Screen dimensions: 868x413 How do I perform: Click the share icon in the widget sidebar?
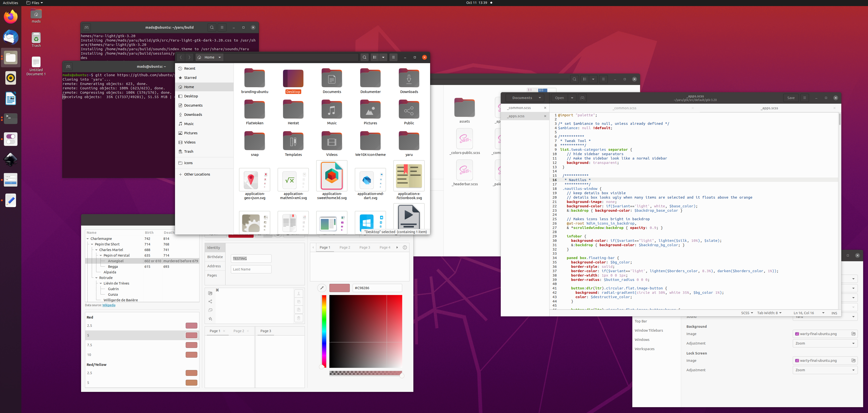[210, 301]
